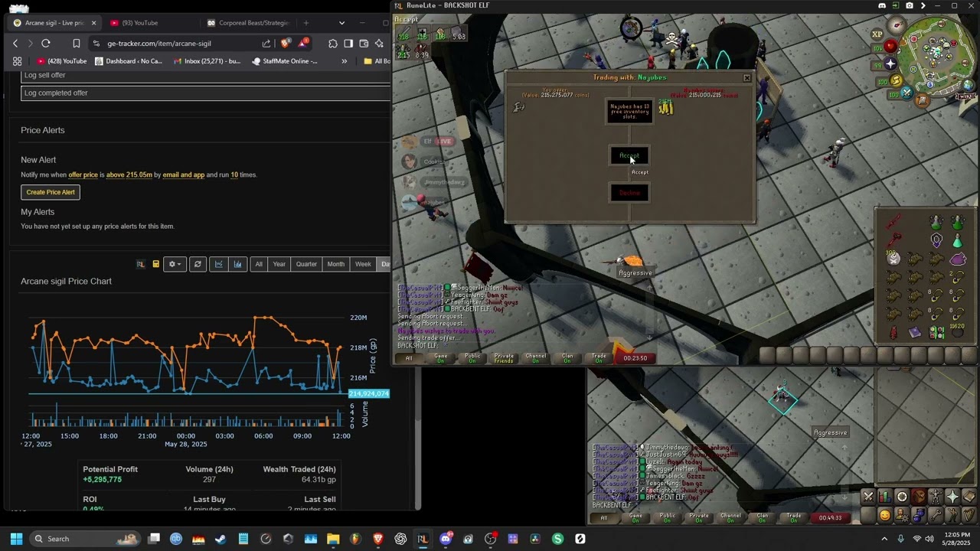This screenshot has width=980, height=551.
Task: Toggle the Public chat filter in top client
Action: pyautogui.click(x=472, y=357)
